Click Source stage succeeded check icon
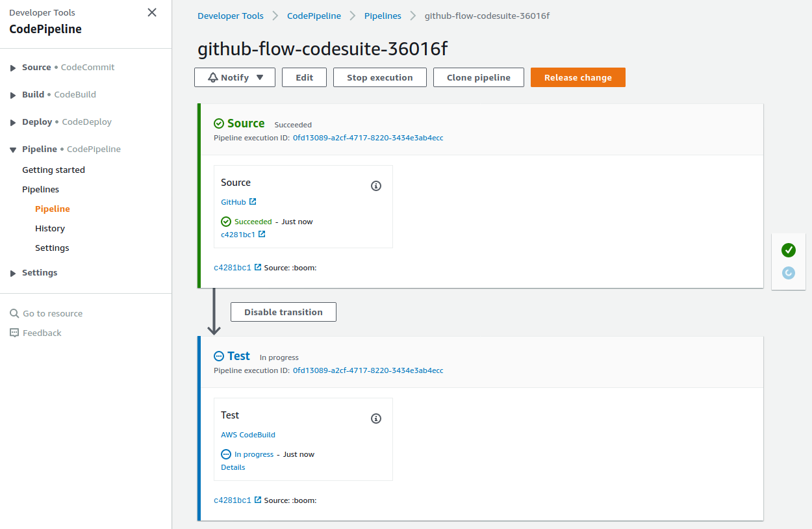Viewport: 812px width, 529px height. click(219, 123)
